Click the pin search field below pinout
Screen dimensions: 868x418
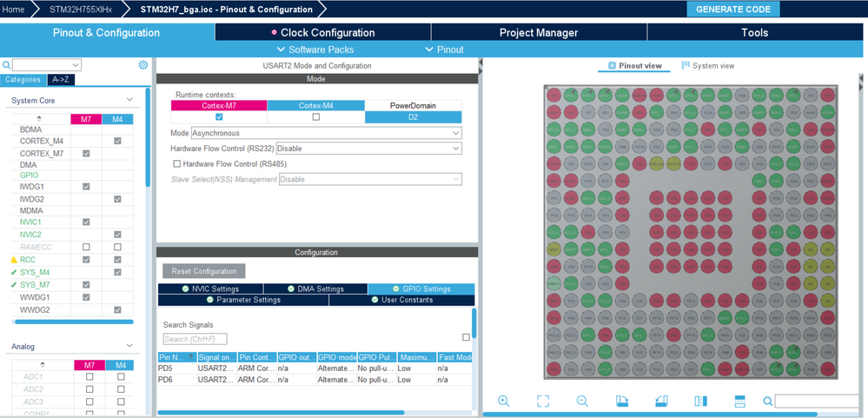(x=818, y=401)
